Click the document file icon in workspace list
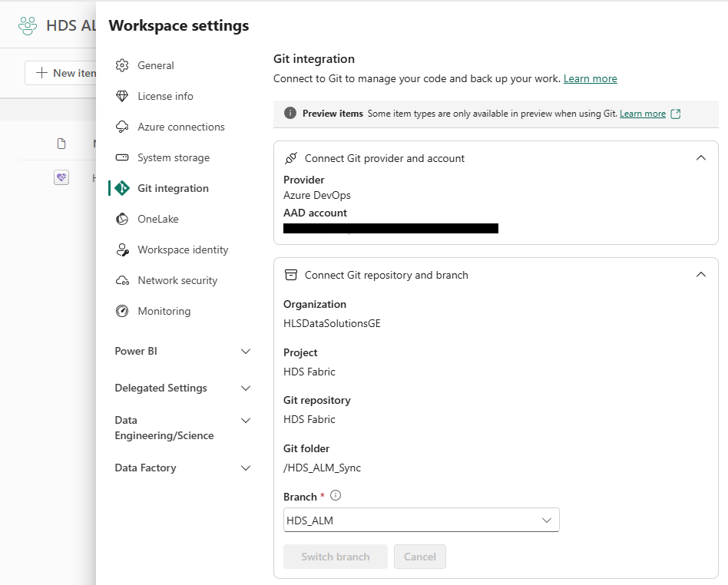The width and height of the screenshot is (728, 585). [x=61, y=144]
